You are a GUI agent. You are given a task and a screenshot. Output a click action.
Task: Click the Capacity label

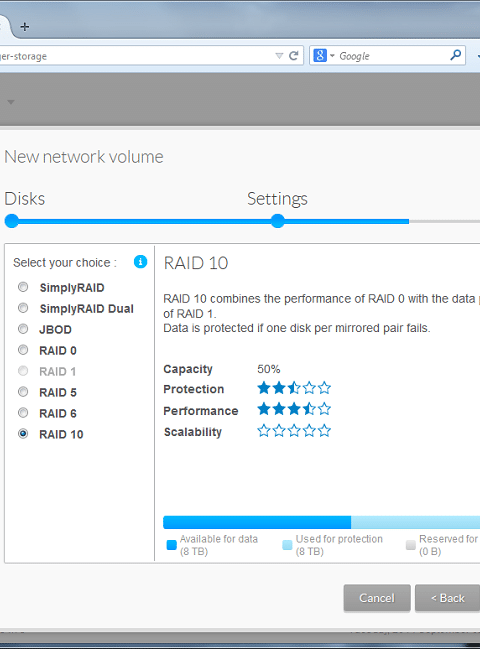(188, 369)
